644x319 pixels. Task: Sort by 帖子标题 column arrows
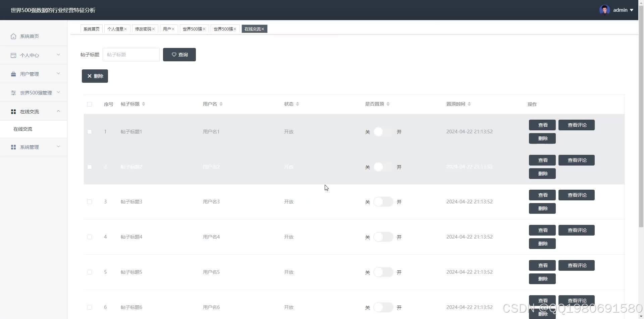[144, 104]
